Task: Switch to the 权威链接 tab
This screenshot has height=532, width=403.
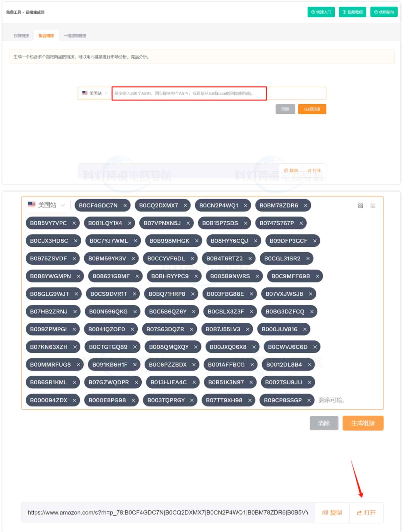Action: click(21, 36)
